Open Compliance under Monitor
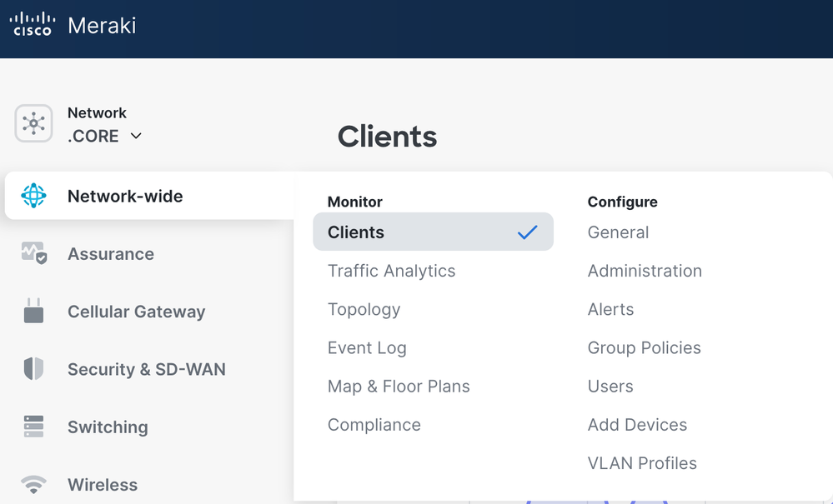The image size is (833, 504). point(374,425)
